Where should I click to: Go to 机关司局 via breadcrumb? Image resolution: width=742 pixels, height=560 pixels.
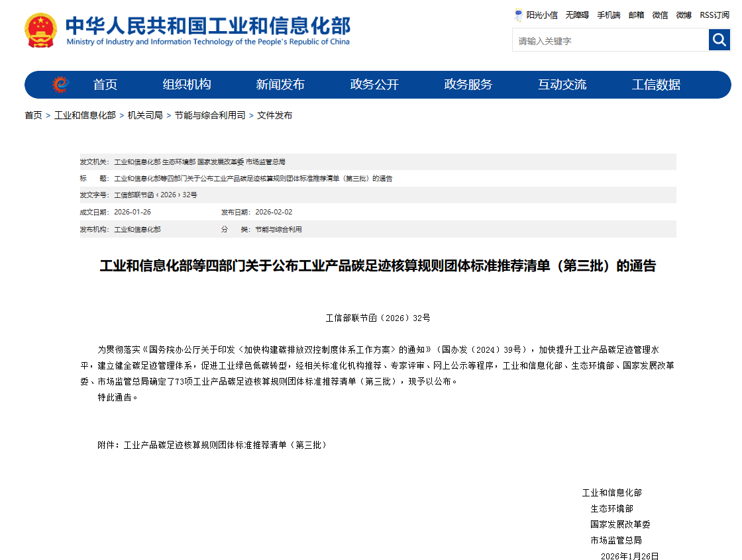(x=145, y=115)
